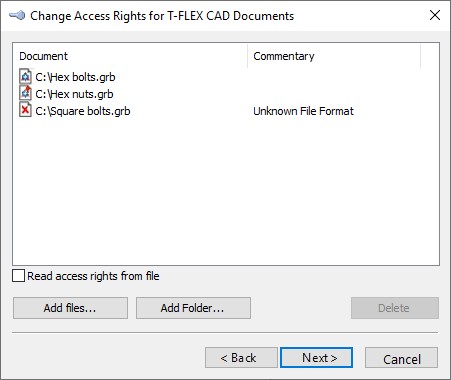This screenshot has width=451, height=380.
Task: Click the Hex nuts.grb file icon
Action: pyautogui.click(x=25, y=93)
